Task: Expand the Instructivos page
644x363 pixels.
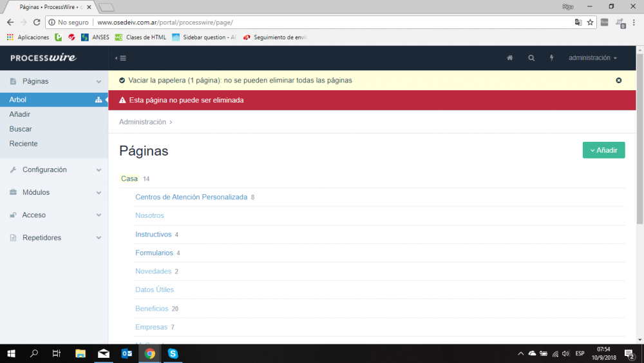Action: [x=153, y=234]
